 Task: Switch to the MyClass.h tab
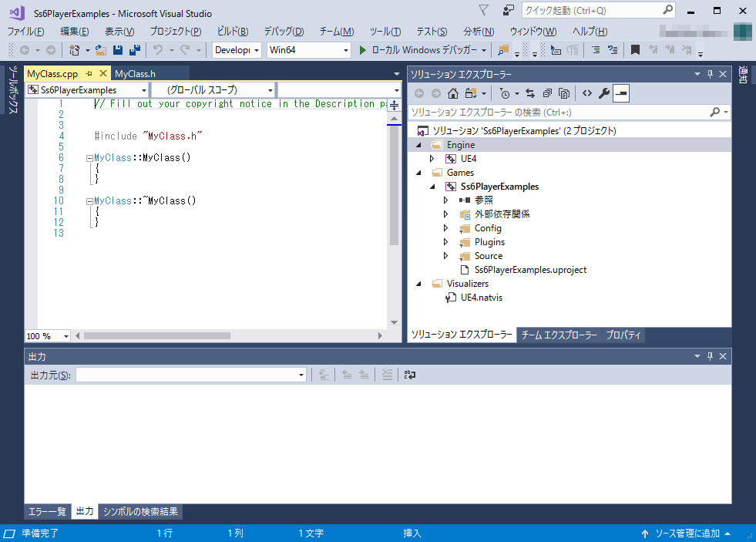(x=135, y=74)
